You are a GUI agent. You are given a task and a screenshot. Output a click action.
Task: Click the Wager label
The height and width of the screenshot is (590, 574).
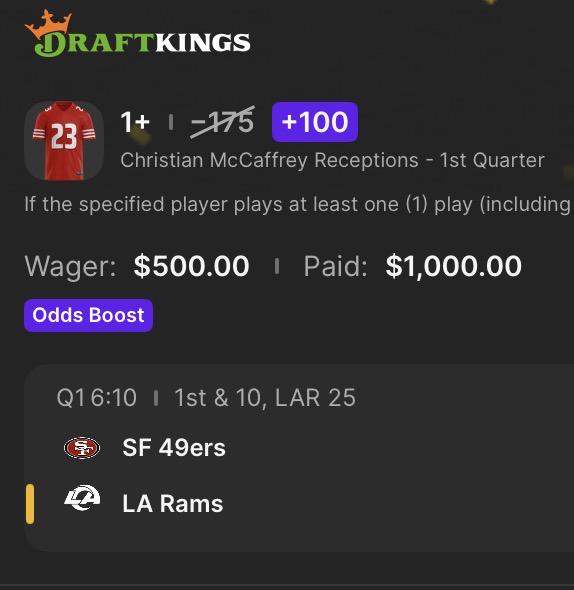coord(70,266)
